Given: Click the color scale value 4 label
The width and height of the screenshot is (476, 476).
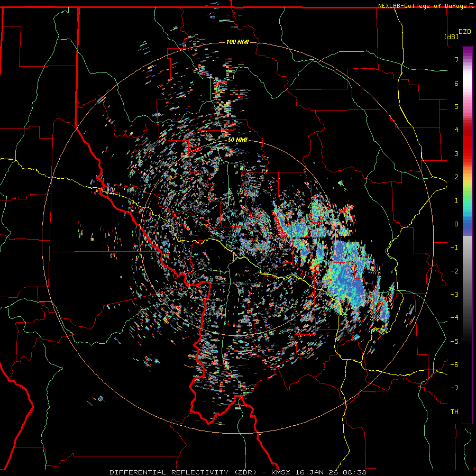Looking at the screenshot, I should 456,130.
